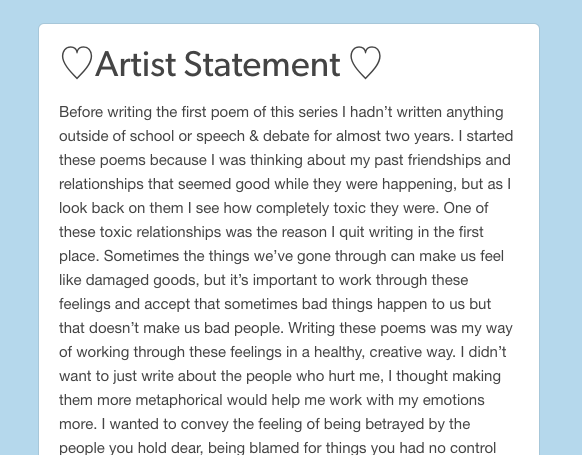Image resolution: width=582 pixels, height=455 pixels.
Task: Click the Artist Statement heading text
Action: (x=218, y=64)
